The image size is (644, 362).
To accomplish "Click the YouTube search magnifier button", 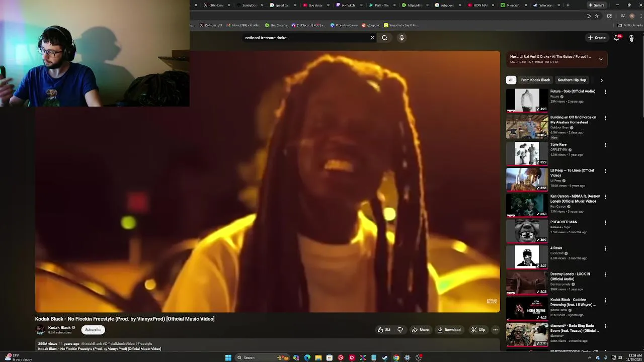I will click(384, 38).
